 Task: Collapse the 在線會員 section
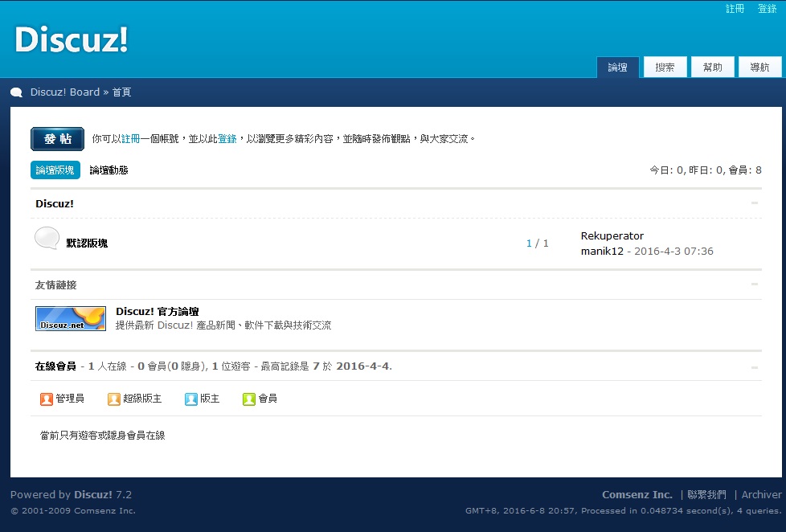pyautogui.click(x=755, y=367)
